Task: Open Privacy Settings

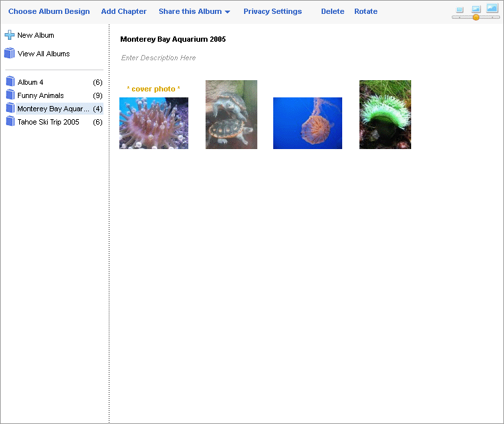Action: click(273, 11)
